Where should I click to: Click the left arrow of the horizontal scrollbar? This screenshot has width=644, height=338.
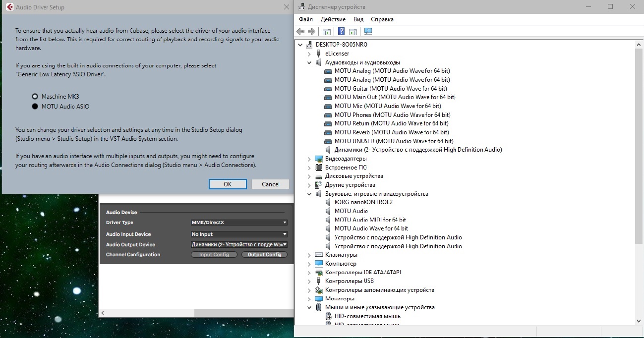pos(103,313)
